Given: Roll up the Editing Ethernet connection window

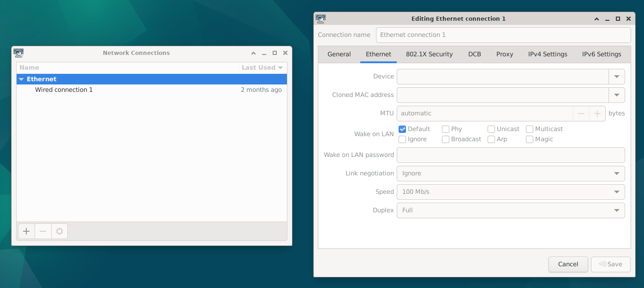Looking at the screenshot, I should click(x=596, y=19).
